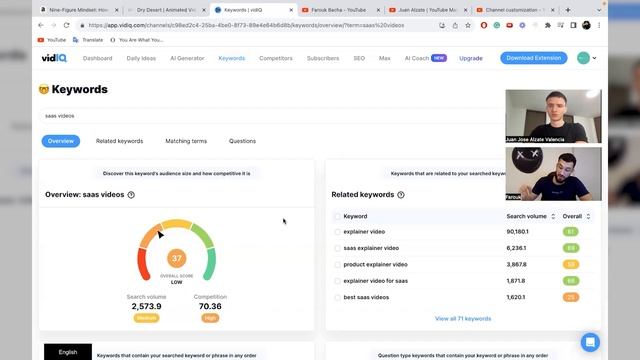Open the chat support bubble

pyautogui.click(x=590, y=342)
